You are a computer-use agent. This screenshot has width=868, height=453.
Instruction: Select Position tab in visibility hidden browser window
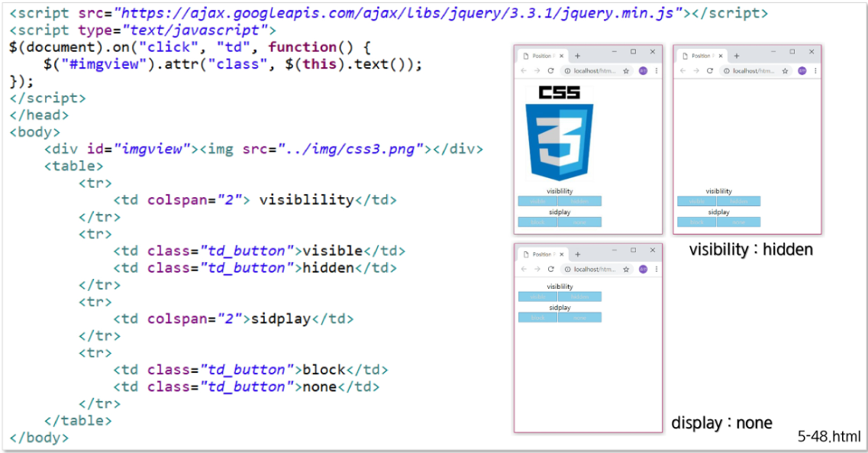[x=700, y=56]
